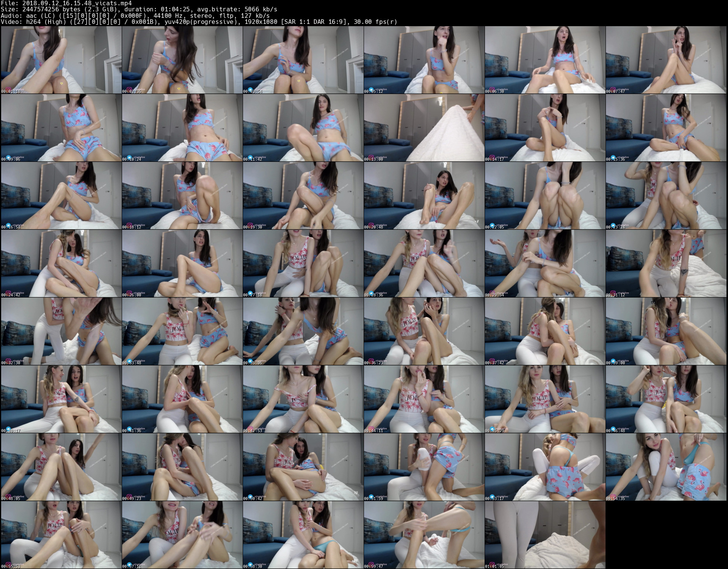Click the Size and duration info line
728x569 pixels.
[x=139, y=9]
